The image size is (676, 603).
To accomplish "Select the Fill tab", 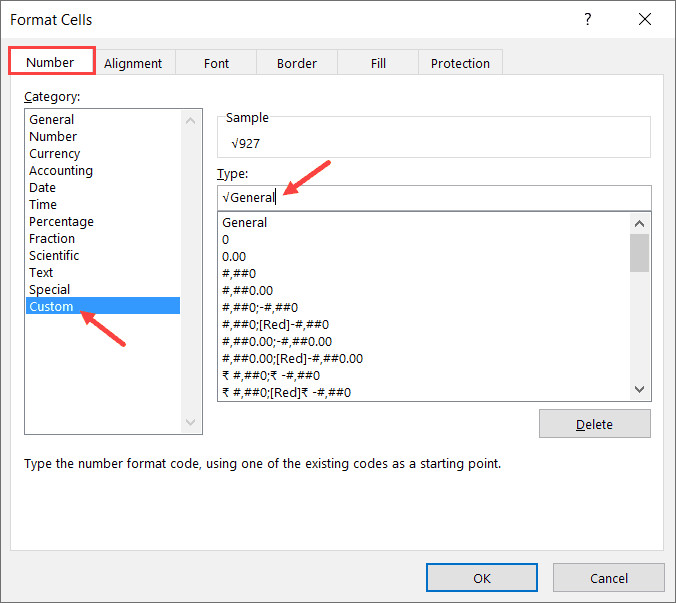I will (378, 63).
